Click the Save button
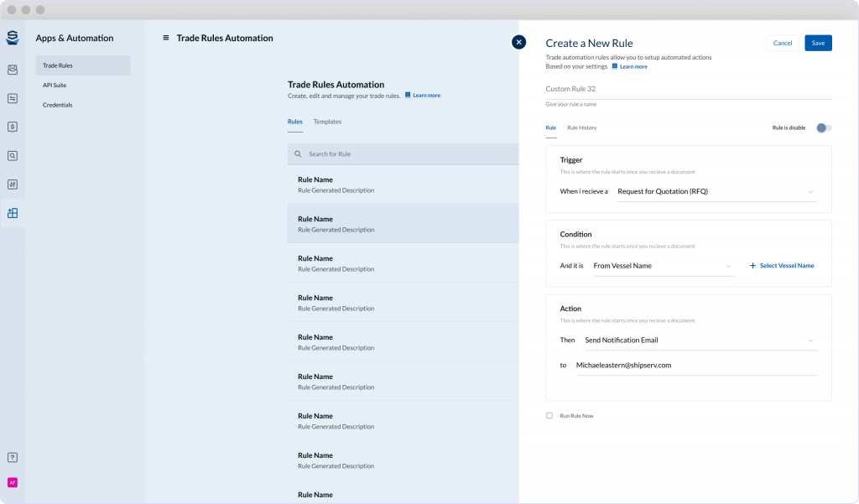Screen dimensions: 859x504 pyautogui.click(x=818, y=43)
